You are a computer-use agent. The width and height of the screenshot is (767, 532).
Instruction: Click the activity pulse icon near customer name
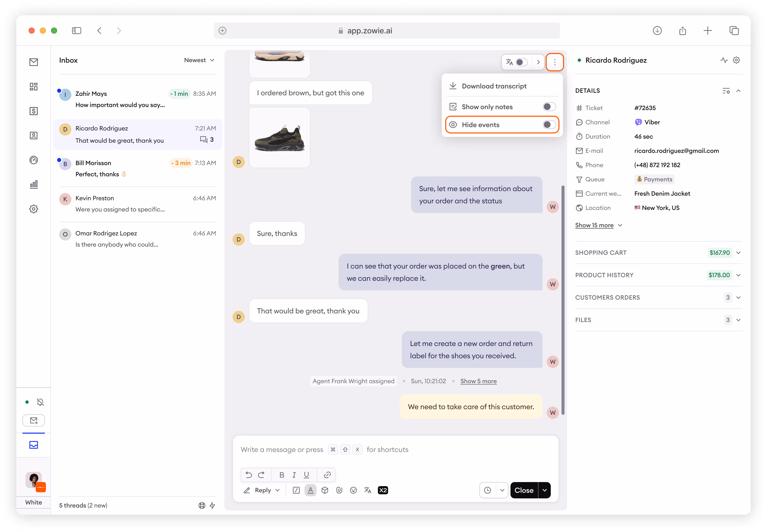coord(724,60)
